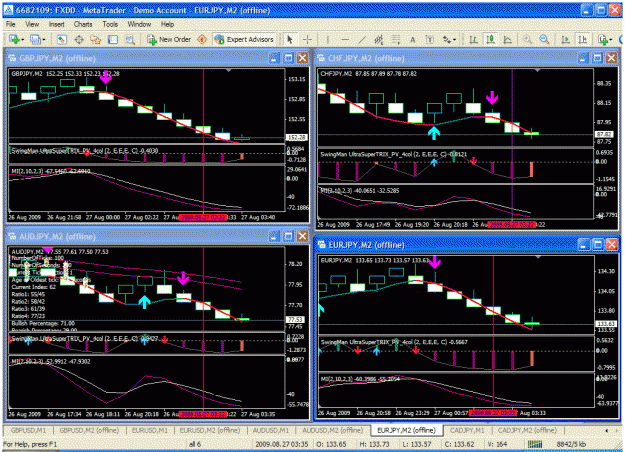Click the '2009.08.27 03:35' status bar time

click(282, 444)
